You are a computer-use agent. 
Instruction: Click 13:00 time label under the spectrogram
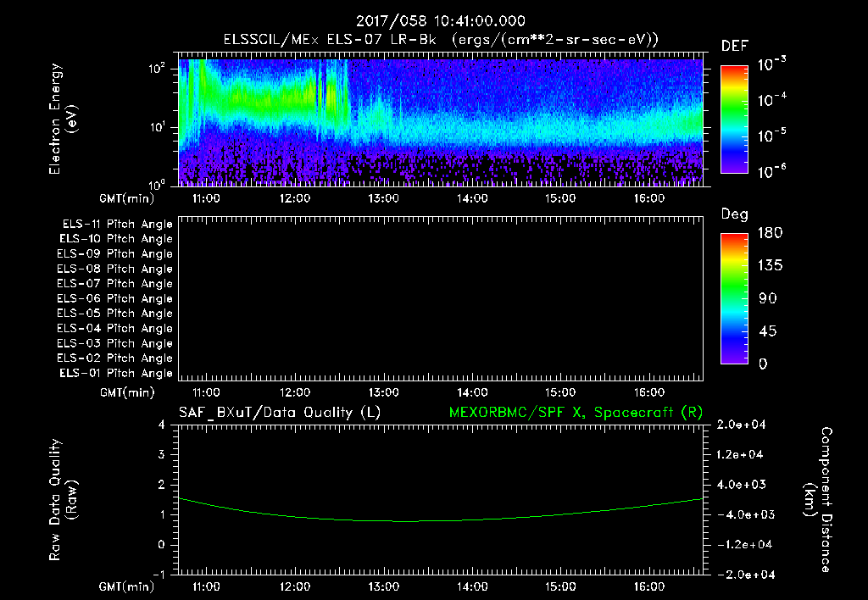coord(383,198)
